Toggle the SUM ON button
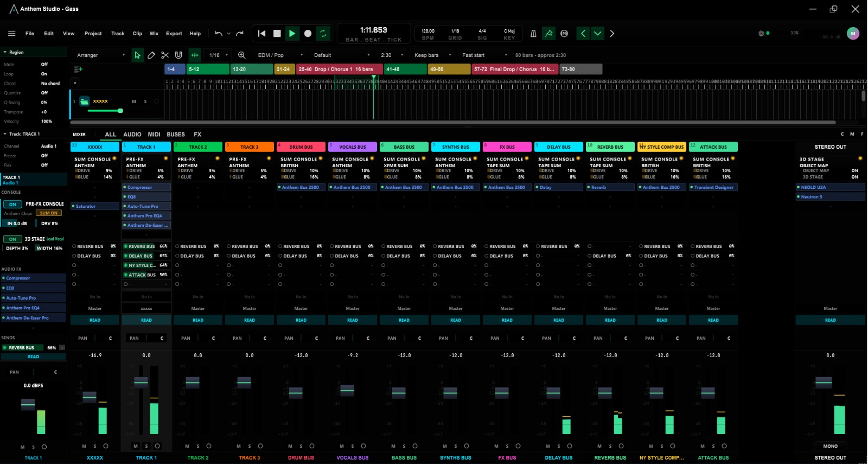Image resolution: width=868 pixels, height=464 pixels. (48, 213)
